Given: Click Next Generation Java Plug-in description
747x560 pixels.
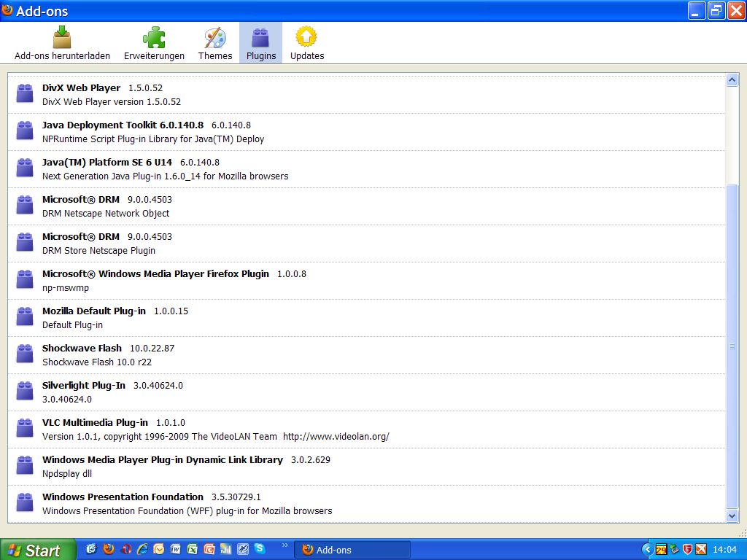Looking at the screenshot, I should click(x=165, y=176).
